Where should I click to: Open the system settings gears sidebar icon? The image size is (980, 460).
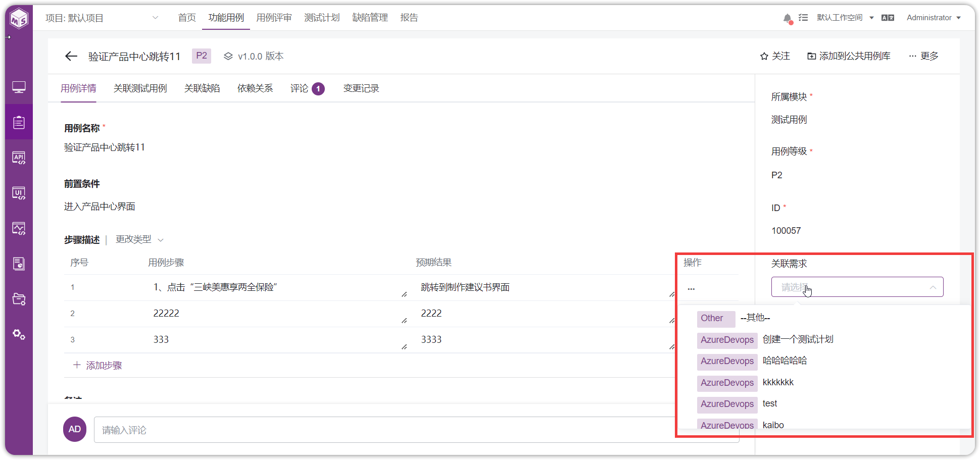click(x=19, y=334)
